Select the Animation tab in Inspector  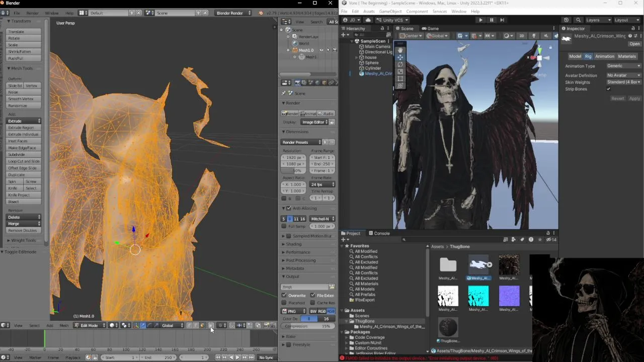click(x=604, y=56)
